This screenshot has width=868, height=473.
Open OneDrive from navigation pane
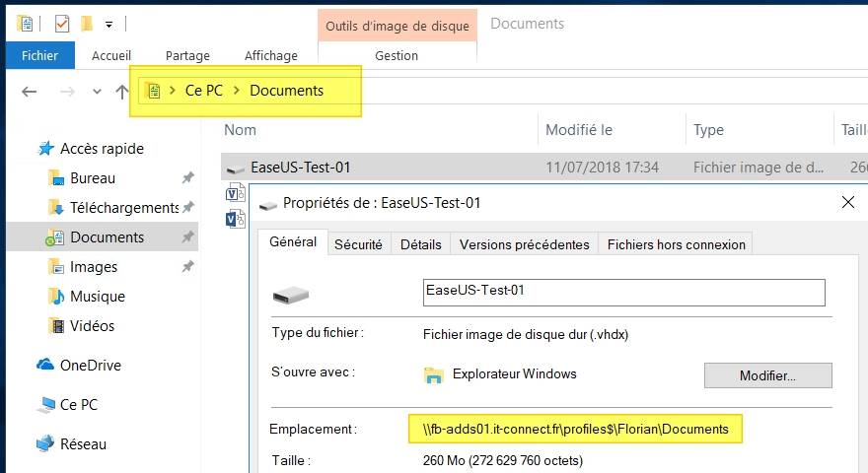tap(90, 366)
